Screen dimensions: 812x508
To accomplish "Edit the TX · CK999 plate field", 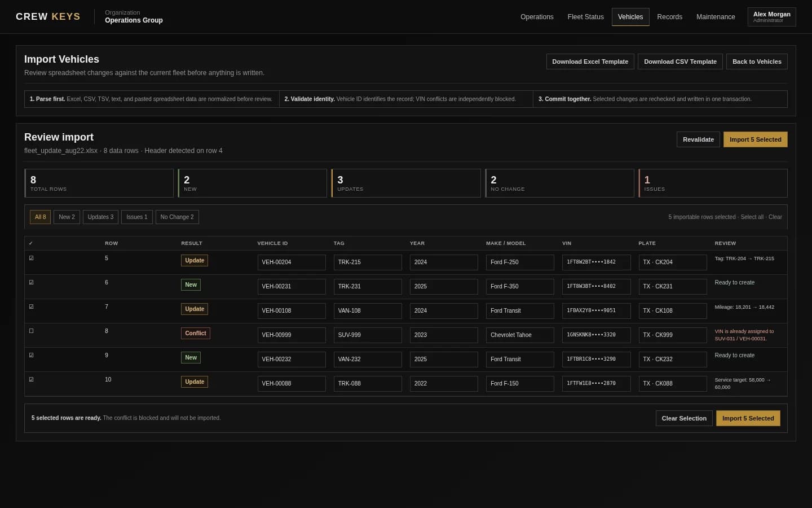I will pos(673,335).
